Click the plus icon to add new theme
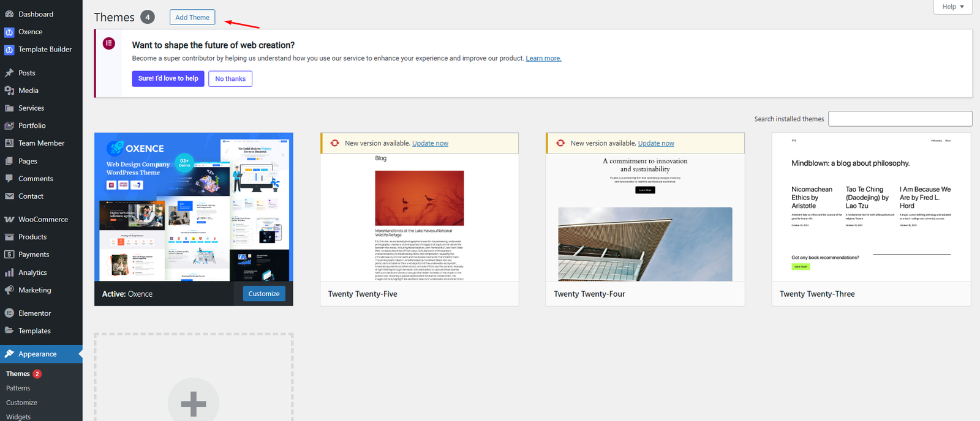The image size is (980, 421). pyautogui.click(x=194, y=403)
